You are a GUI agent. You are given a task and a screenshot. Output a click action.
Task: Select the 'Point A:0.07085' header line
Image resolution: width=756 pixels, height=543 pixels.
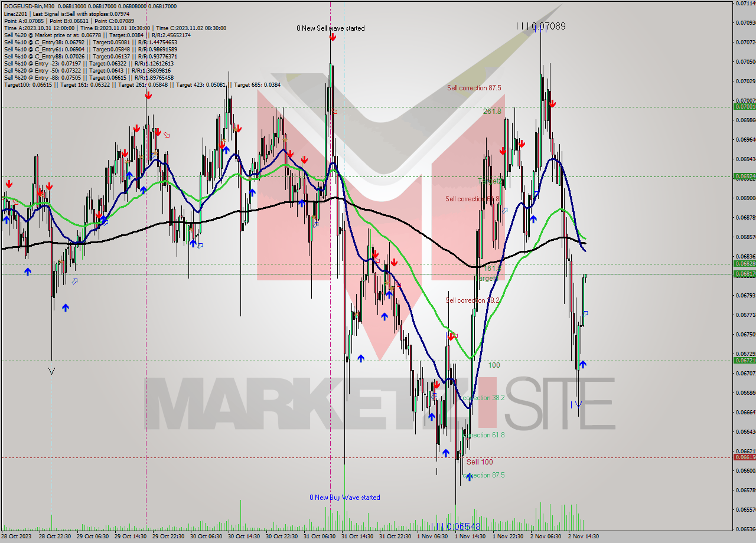click(70, 21)
